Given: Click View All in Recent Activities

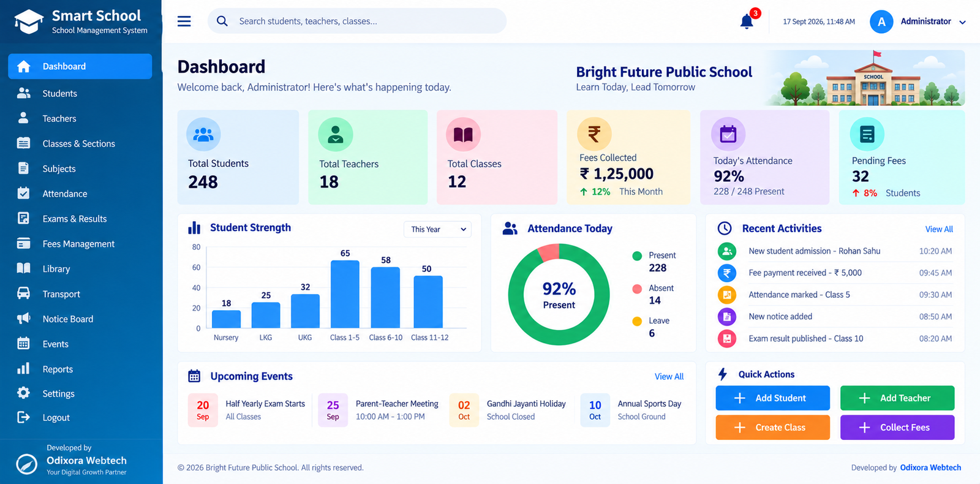Looking at the screenshot, I should coord(939,229).
